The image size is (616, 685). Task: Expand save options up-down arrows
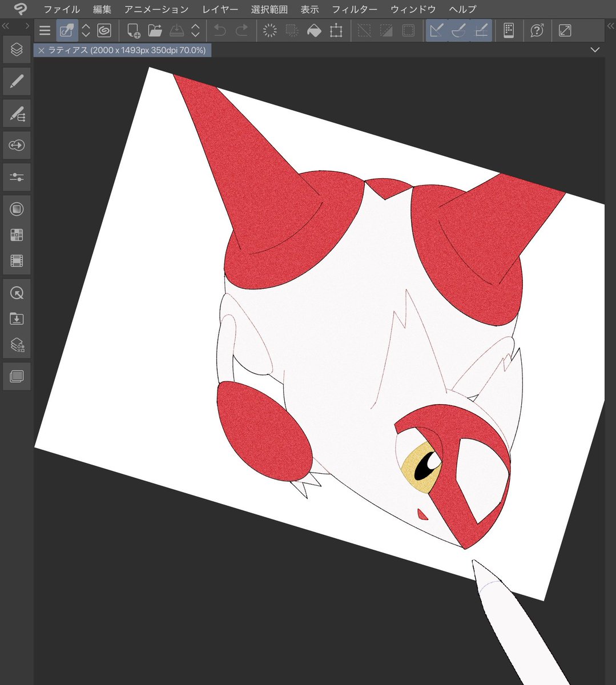pos(195,30)
